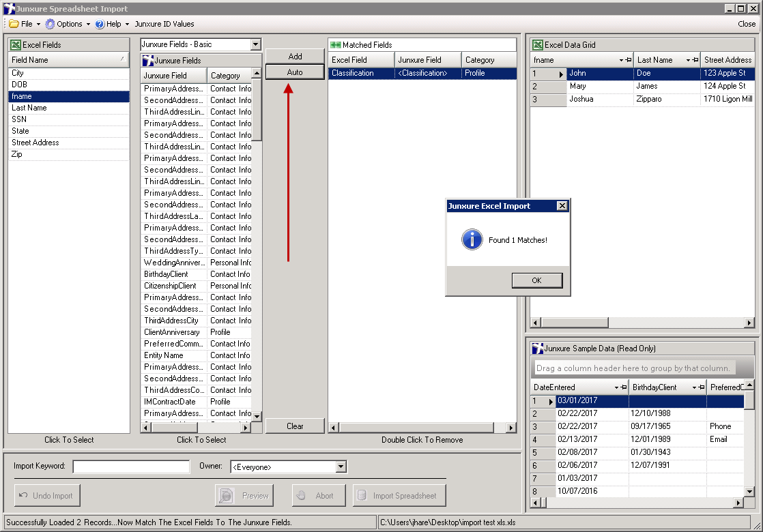Click the Excel Fields panel icon
The width and height of the screenshot is (763, 532).
pyautogui.click(x=16, y=45)
